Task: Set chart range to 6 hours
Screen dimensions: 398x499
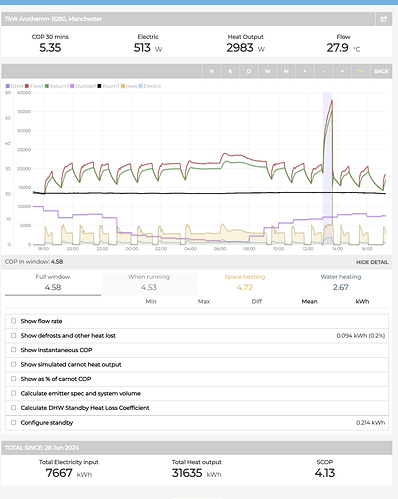Action: 230,71
